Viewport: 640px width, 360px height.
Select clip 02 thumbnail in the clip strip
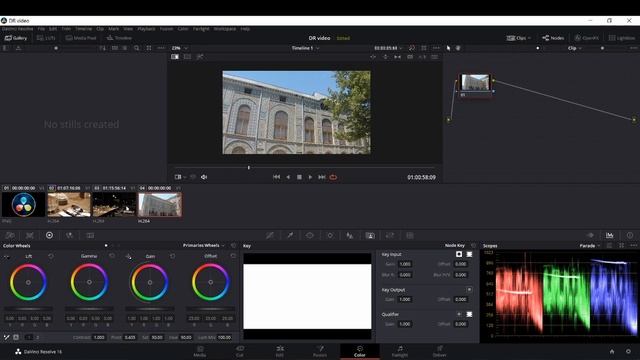pyautogui.click(x=69, y=204)
